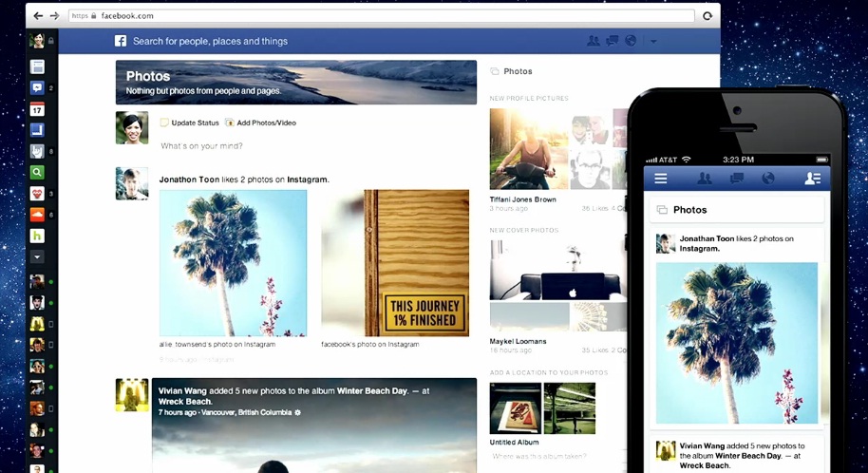This screenshot has height=473, width=868.
Task: Open Jonathon Toon's avatar in desktop feed
Action: tap(132, 183)
